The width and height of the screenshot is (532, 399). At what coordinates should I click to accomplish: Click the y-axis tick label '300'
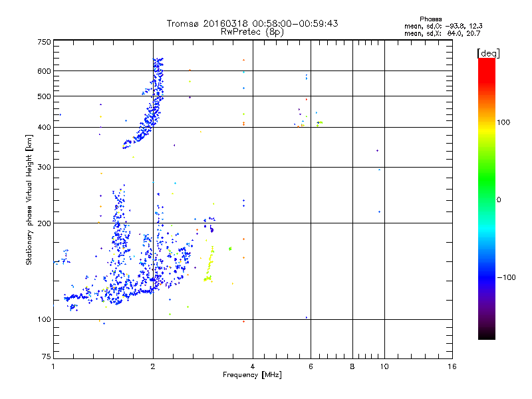point(44,168)
